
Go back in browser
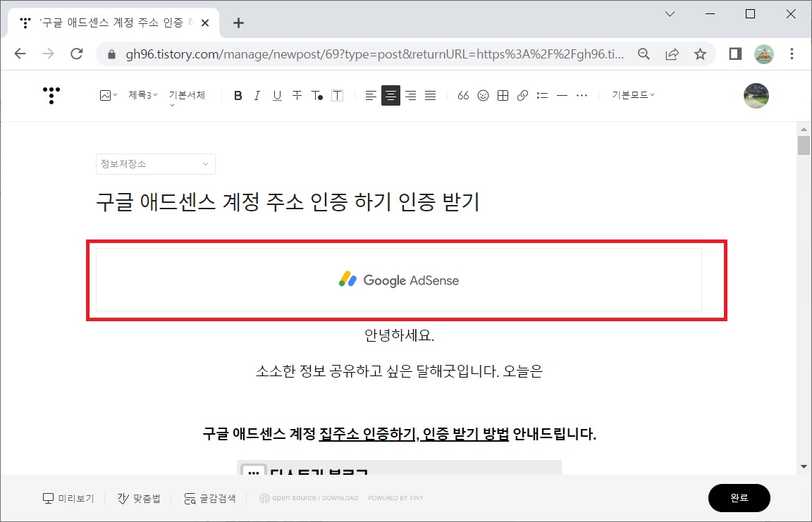coord(20,54)
